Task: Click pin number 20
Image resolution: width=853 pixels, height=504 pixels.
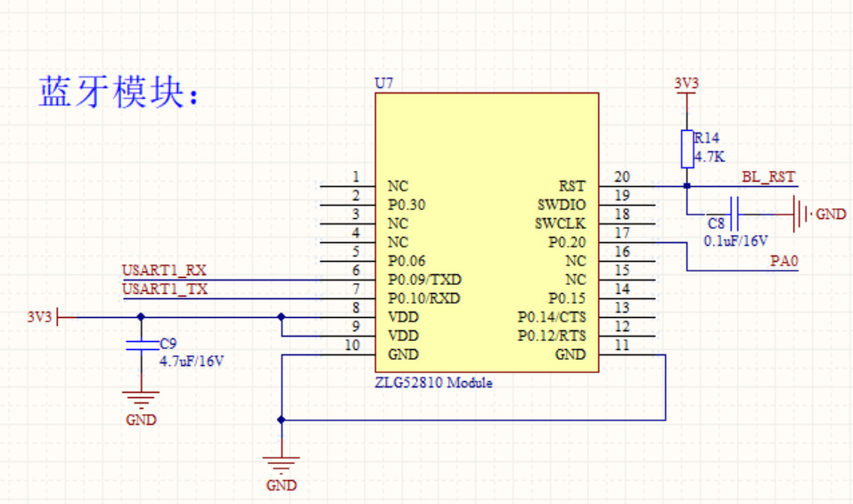Action: (622, 176)
